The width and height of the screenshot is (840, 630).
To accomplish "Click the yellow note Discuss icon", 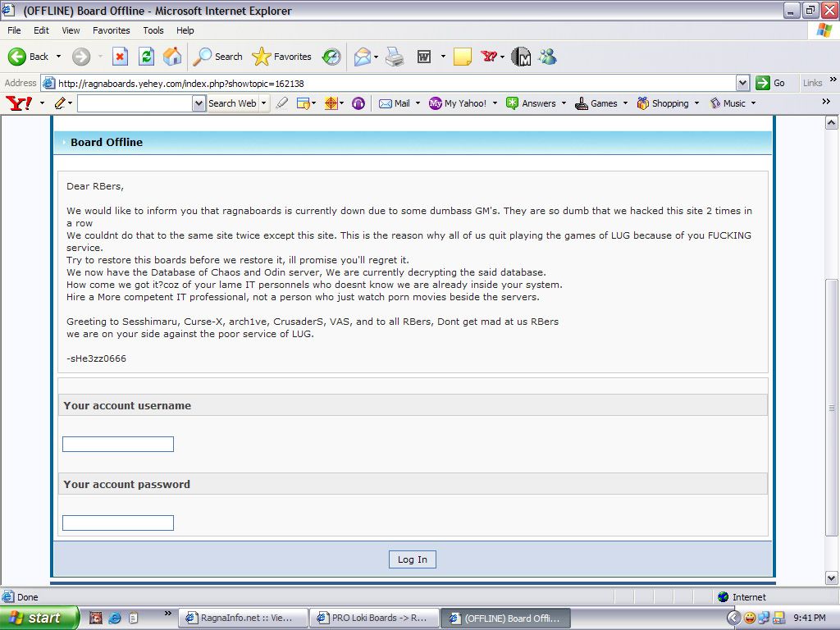I will point(463,57).
